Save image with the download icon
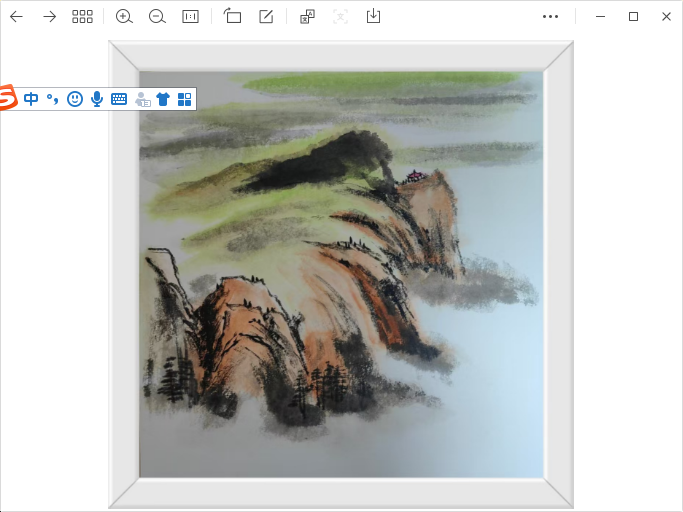Screen dimensions: 683x512 (373, 17)
